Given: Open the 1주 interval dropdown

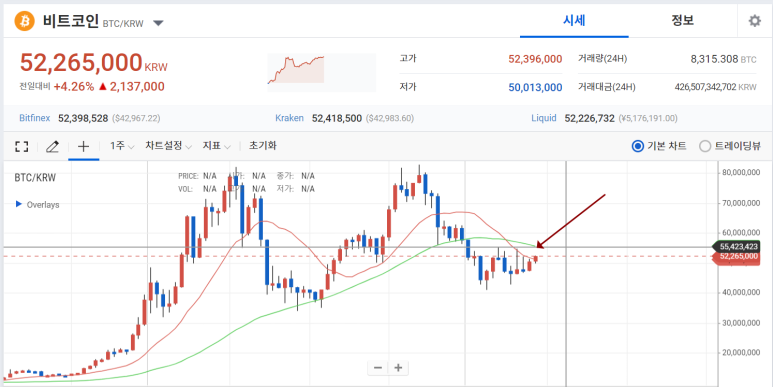Looking at the screenshot, I should point(122,146).
